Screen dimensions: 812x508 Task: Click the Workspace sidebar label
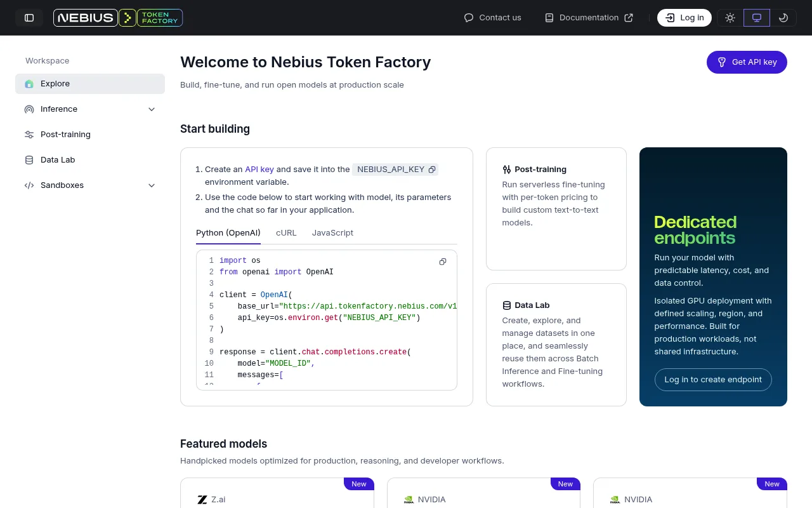tap(48, 61)
